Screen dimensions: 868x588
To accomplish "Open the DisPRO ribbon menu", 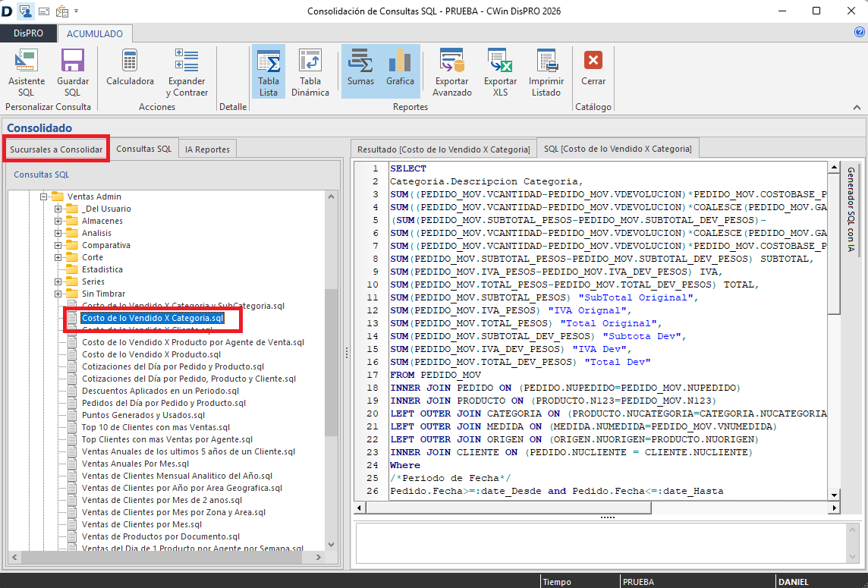I will pos(28,33).
